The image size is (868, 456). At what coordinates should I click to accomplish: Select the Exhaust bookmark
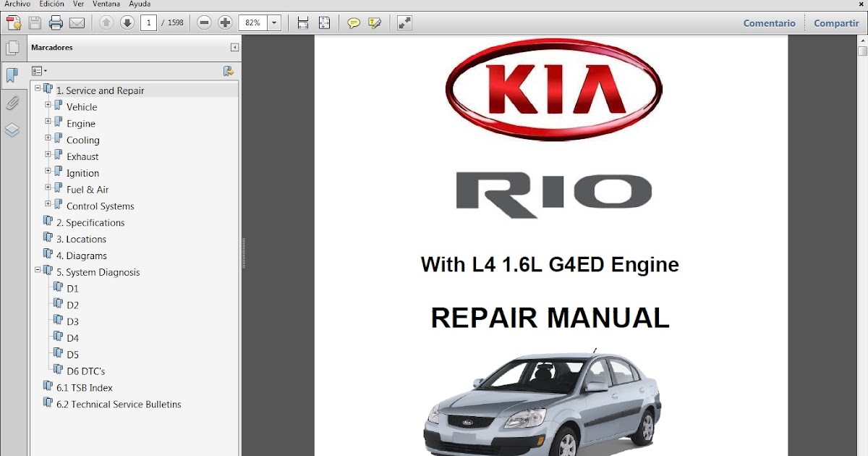click(x=82, y=156)
